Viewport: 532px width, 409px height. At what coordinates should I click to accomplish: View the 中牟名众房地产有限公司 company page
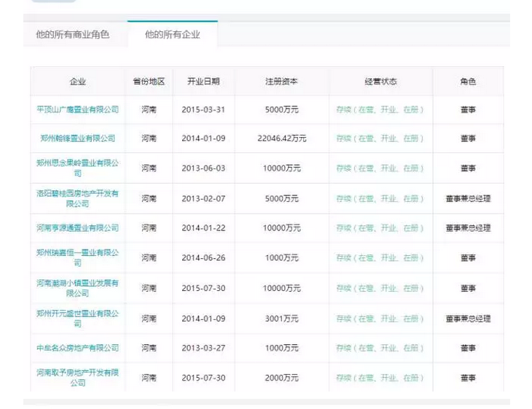tap(77, 348)
